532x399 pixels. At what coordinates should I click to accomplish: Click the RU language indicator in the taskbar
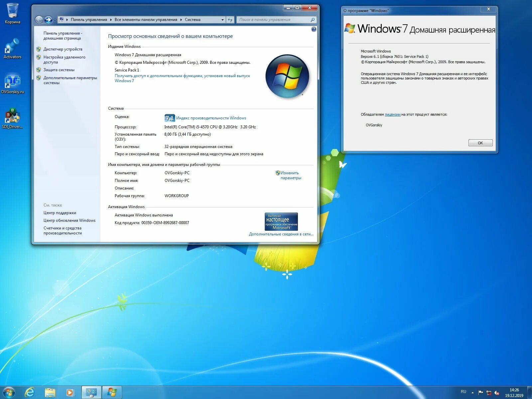(464, 392)
